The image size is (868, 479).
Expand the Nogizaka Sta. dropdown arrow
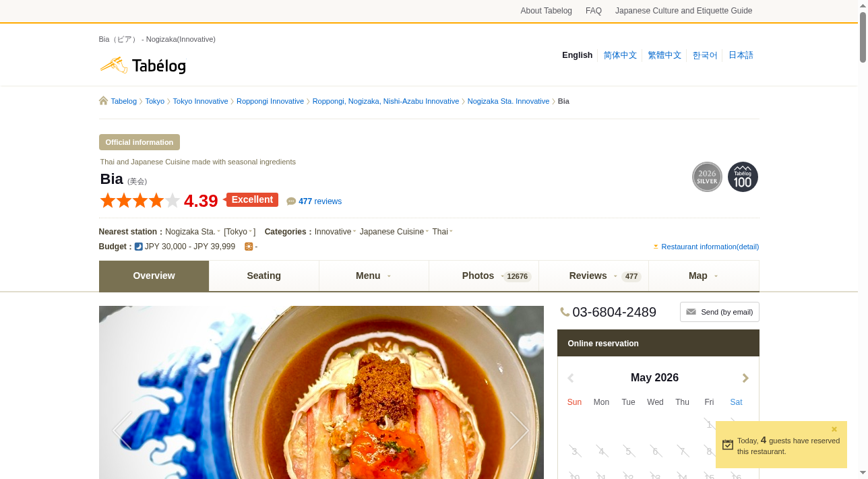coord(219,231)
